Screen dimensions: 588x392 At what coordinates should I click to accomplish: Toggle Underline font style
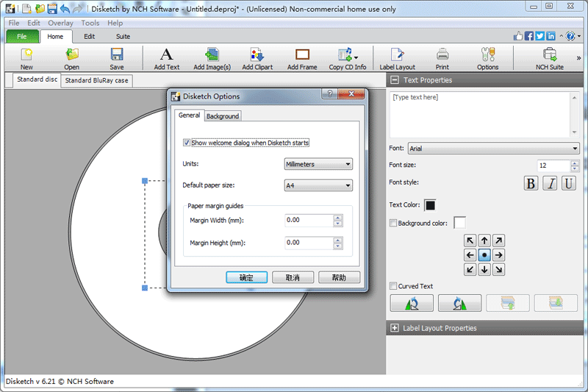coord(569,183)
